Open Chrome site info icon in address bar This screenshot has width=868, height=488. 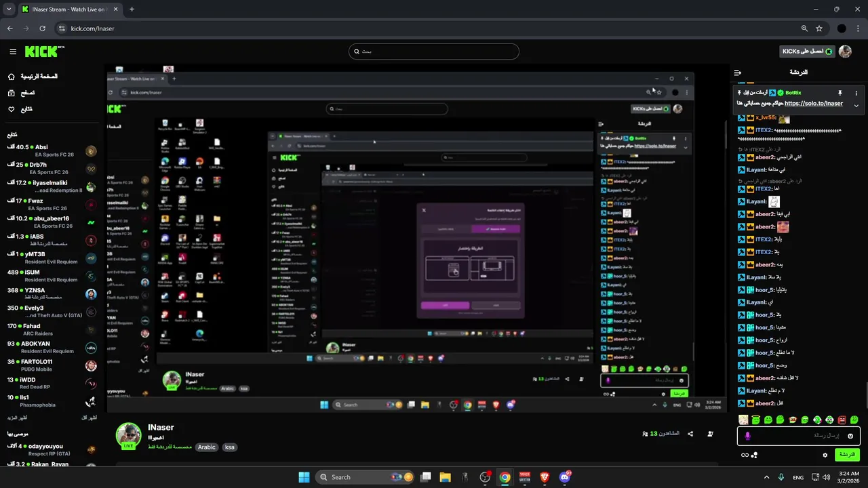62,28
